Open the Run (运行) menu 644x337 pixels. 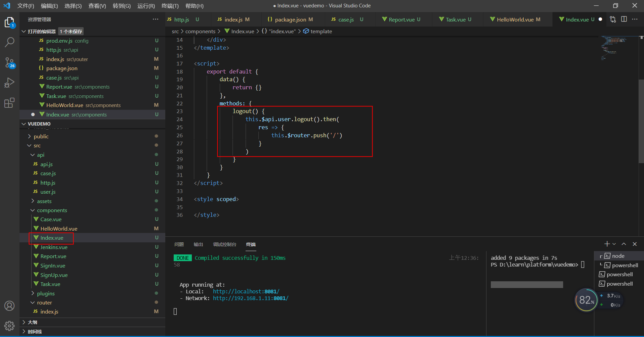pyautogui.click(x=146, y=6)
